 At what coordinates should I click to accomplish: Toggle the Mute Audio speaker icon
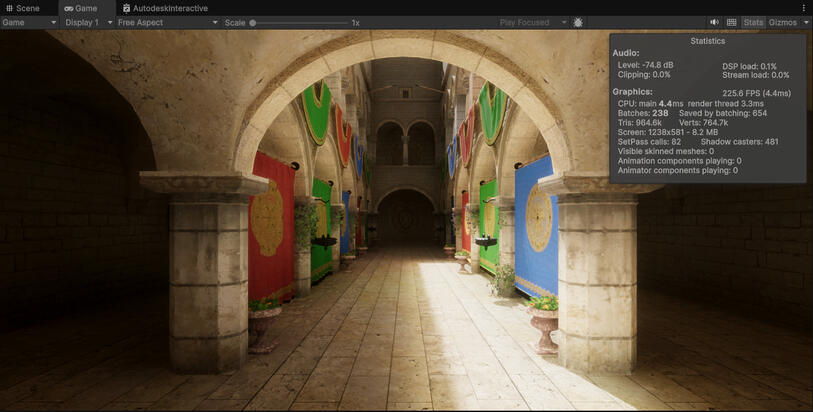tap(715, 22)
